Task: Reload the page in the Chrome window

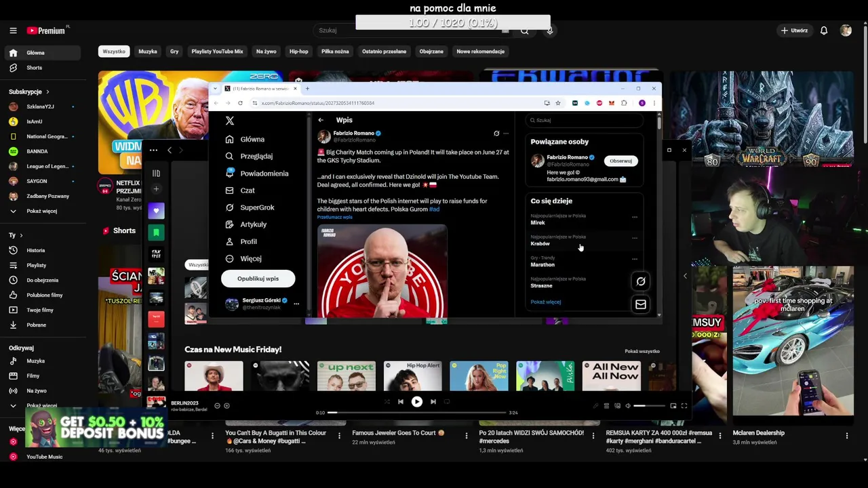Action: click(240, 103)
